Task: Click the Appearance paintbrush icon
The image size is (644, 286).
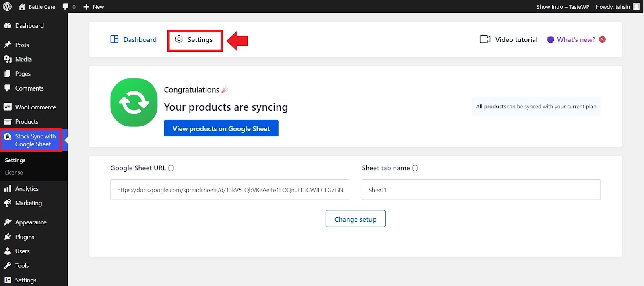Action: [8, 222]
